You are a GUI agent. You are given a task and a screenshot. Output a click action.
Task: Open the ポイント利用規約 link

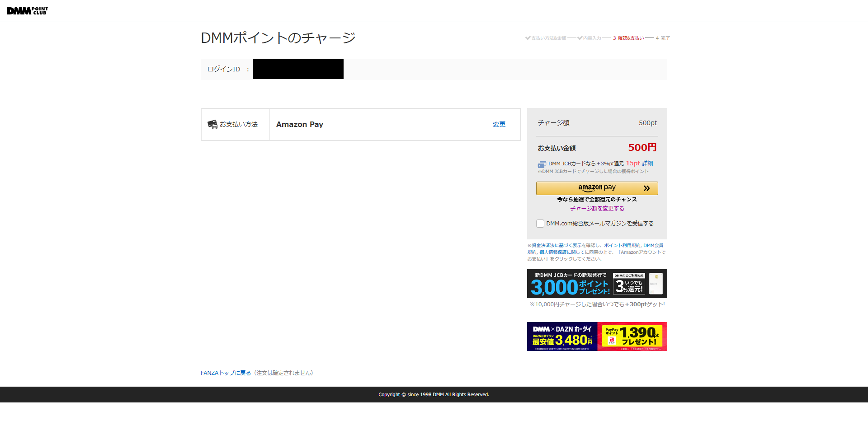coord(622,245)
